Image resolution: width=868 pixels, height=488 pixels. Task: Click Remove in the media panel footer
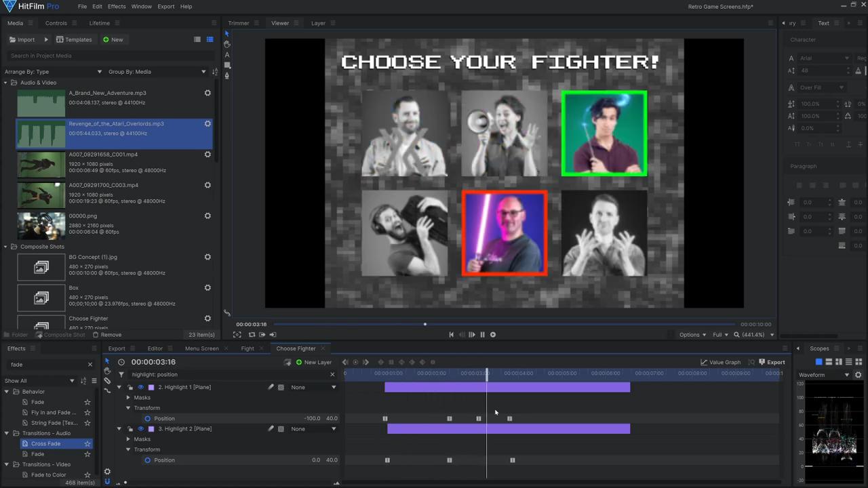(107, 335)
